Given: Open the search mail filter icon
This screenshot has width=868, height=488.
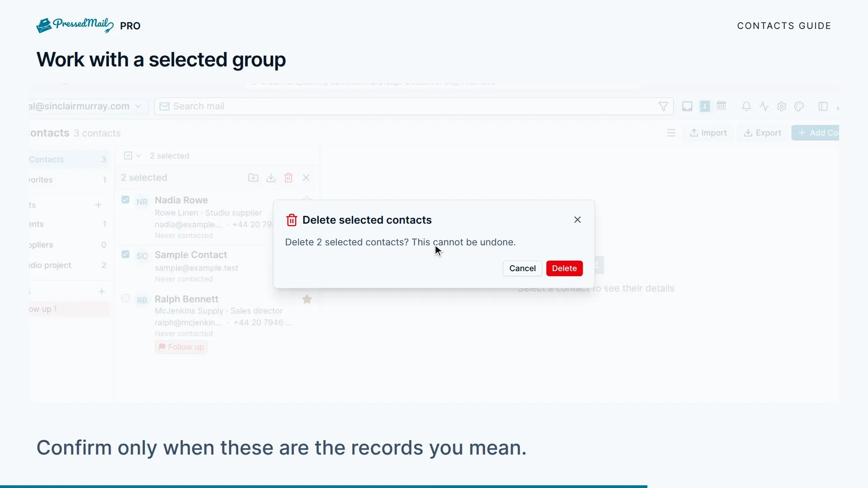Looking at the screenshot, I should [663, 107].
